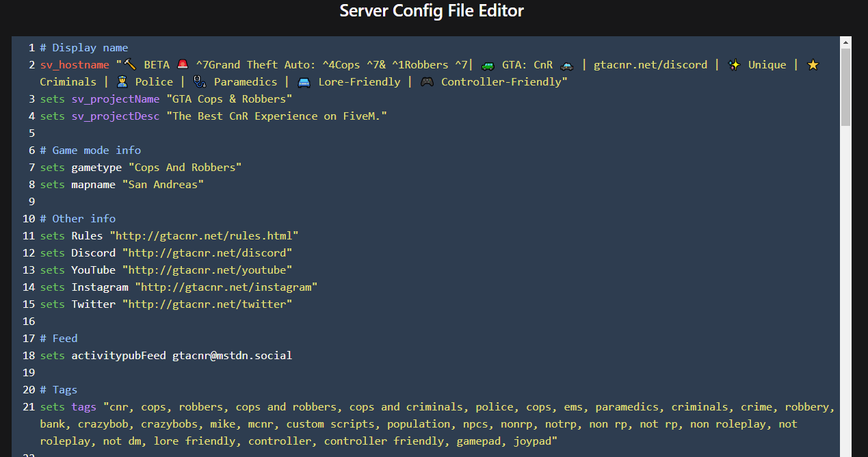The height and width of the screenshot is (457, 868).
Task: Click the activitypubFeed key
Action: (119, 356)
